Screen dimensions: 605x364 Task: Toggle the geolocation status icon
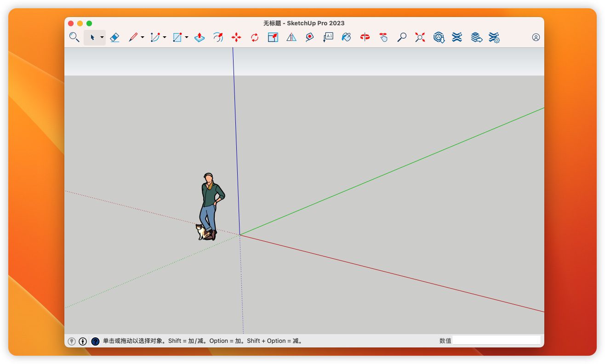point(72,341)
